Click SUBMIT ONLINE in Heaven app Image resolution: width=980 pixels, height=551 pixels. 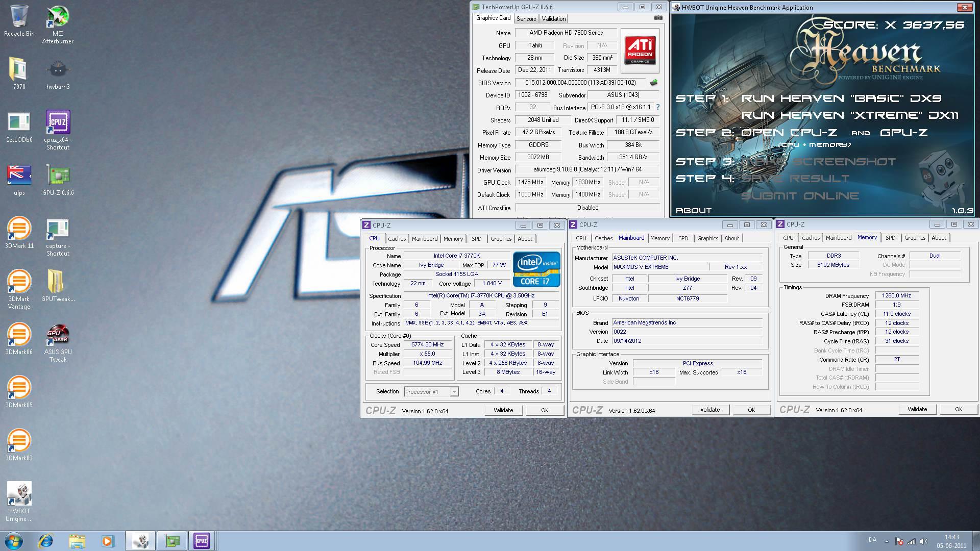(x=800, y=196)
